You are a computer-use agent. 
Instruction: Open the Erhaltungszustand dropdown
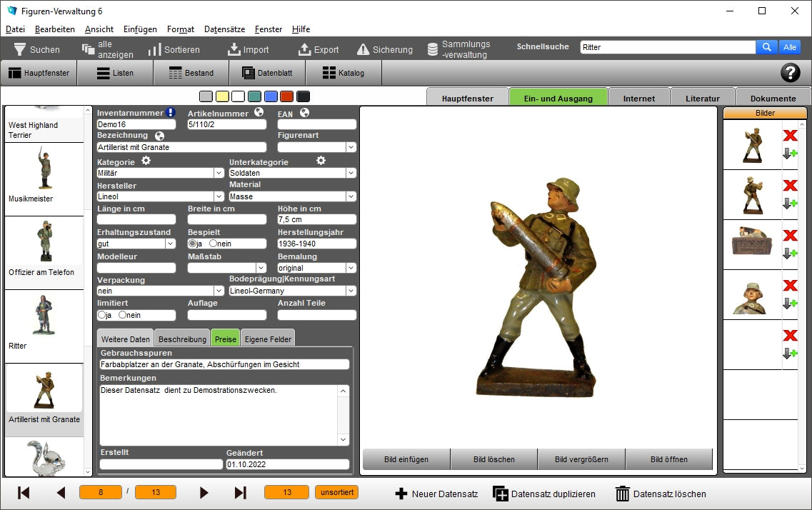tap(170, 244)
